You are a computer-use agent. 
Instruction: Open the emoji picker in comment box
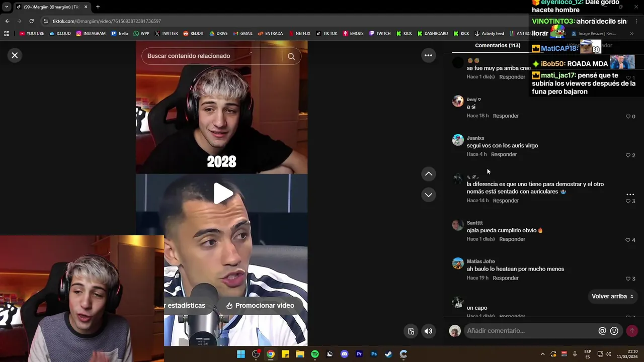pyautogui.click(x=614, y=331)
